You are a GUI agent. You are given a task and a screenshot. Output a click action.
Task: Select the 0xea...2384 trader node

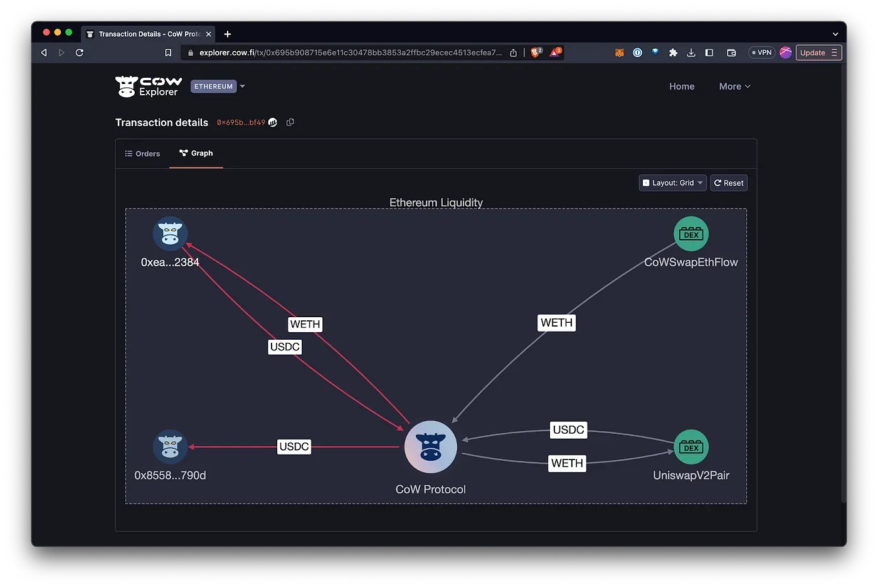(x=170, y=234)
